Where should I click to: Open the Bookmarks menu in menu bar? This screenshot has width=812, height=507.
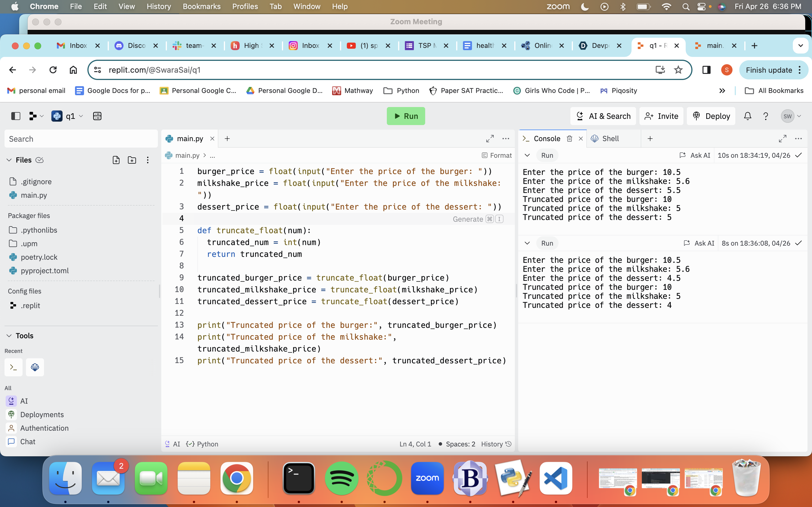(x=201, y=6)
